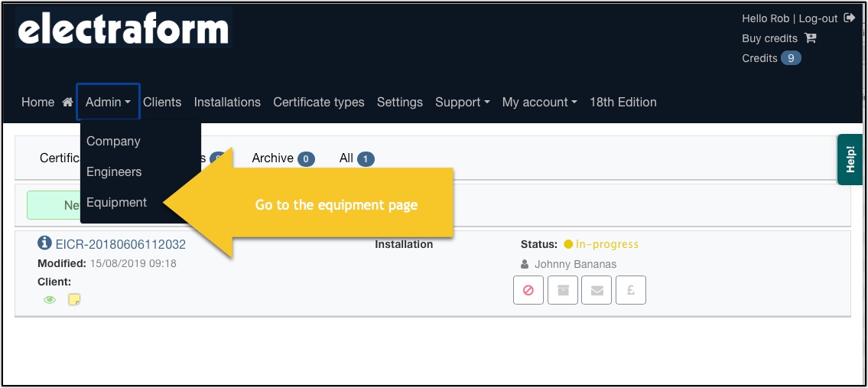This screenshot has width=868, height=388.
Task: Click the In-progress status text
Action: pyautogui.click(x=606, y=244)
